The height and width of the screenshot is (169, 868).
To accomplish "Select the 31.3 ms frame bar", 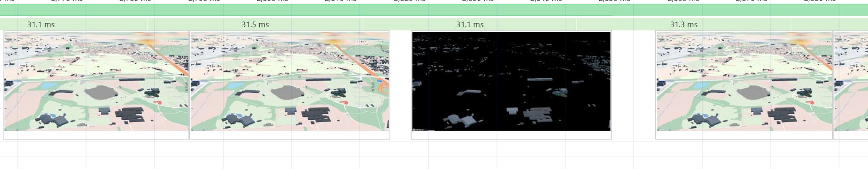I will tap(684, 24).
